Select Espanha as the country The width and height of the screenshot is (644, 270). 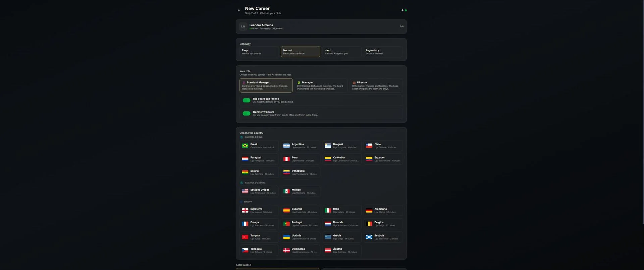301,211
